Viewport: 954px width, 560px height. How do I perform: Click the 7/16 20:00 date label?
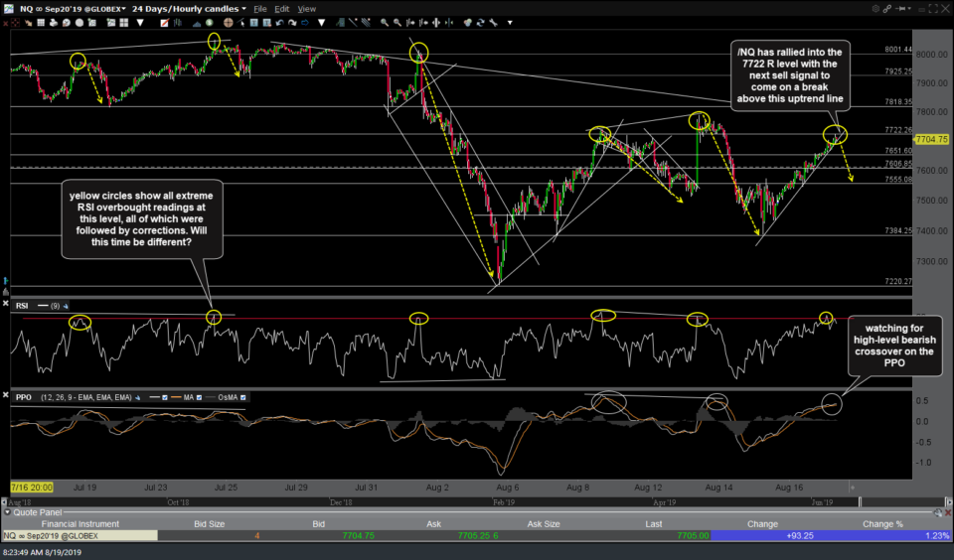coord(32,488)
